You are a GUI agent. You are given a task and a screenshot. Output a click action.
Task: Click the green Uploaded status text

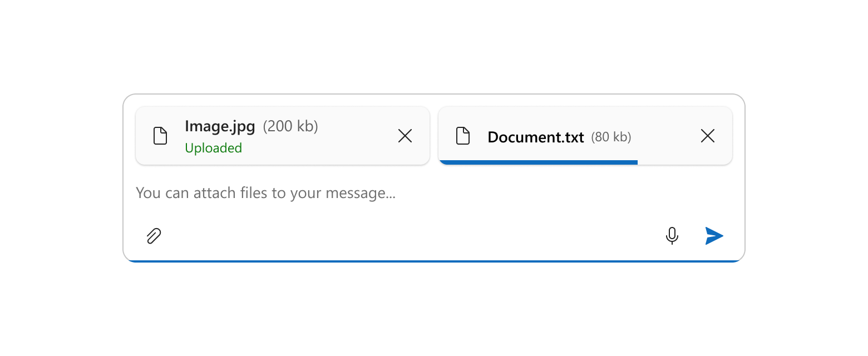pos(213,148)
